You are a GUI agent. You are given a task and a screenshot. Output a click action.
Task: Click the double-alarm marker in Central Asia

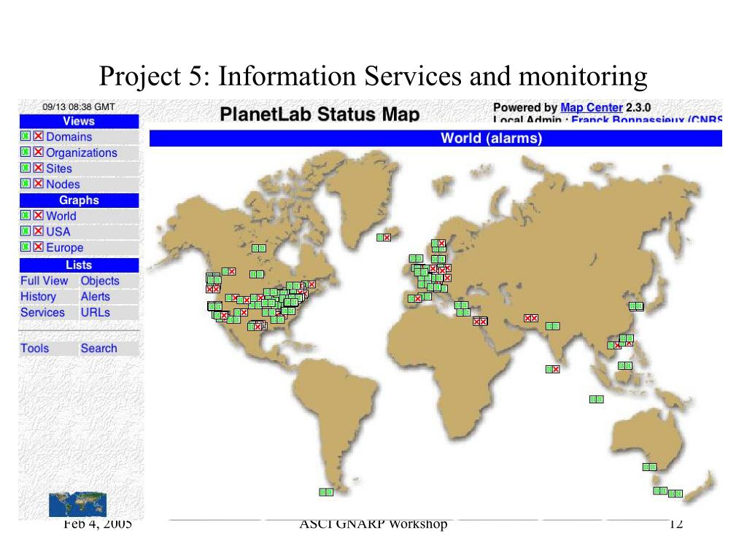tap(531, 318)
